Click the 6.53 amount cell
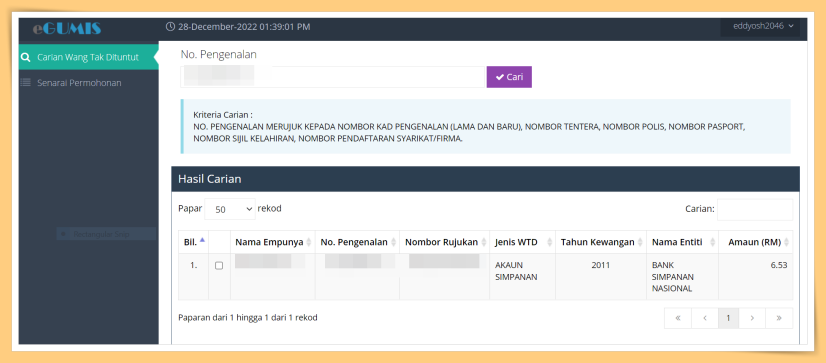 click(756, 277)
